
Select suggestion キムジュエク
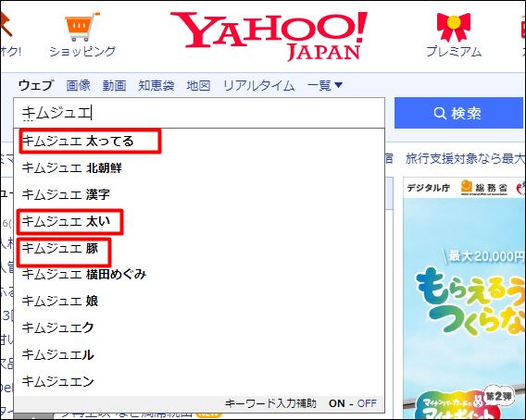click(x=199, y=327)
